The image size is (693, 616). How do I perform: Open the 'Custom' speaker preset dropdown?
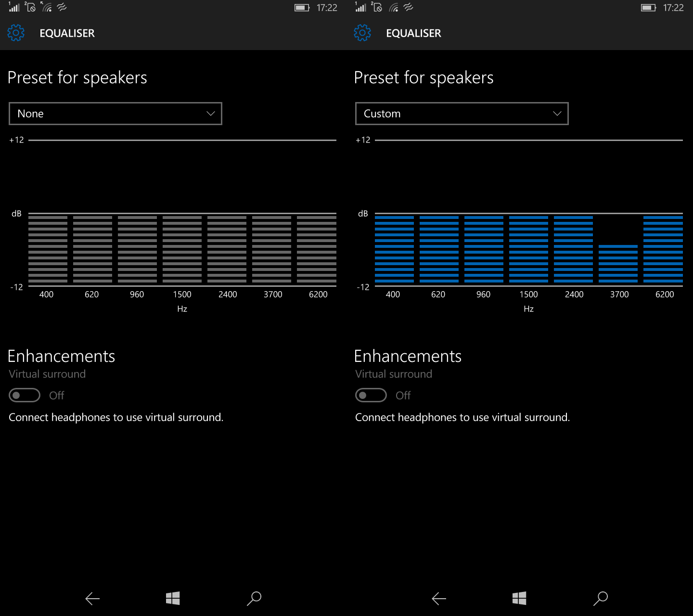click(462, 114)
